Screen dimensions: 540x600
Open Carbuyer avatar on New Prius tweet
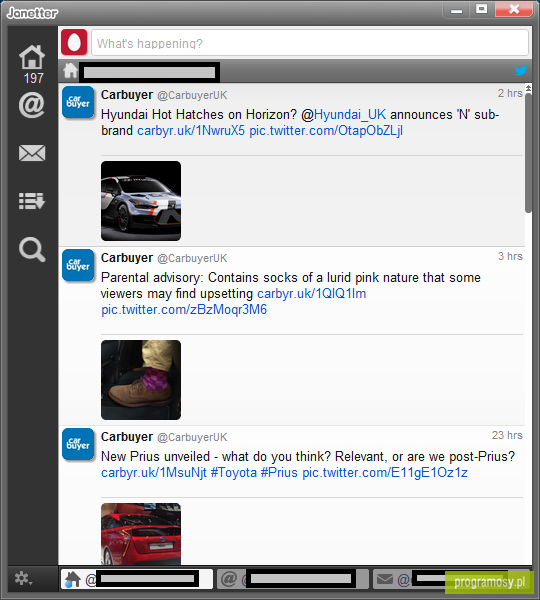(78, 444)
